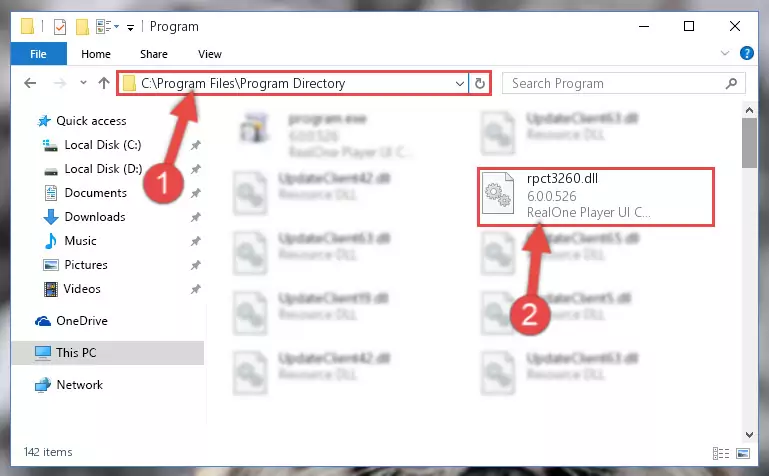Expand address bar history dropdown
The height and width of the screenshot is (476, 769).
[x=460, y=83]
